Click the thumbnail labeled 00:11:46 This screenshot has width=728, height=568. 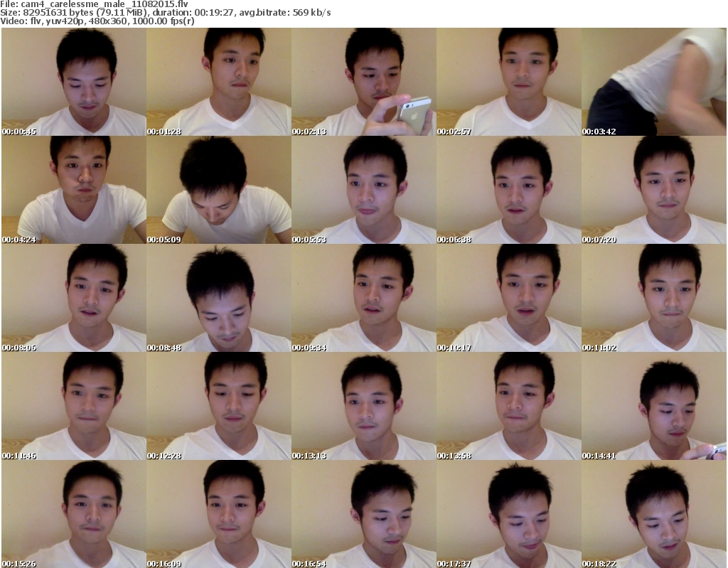pyautogui.click(x=74, y=407)
